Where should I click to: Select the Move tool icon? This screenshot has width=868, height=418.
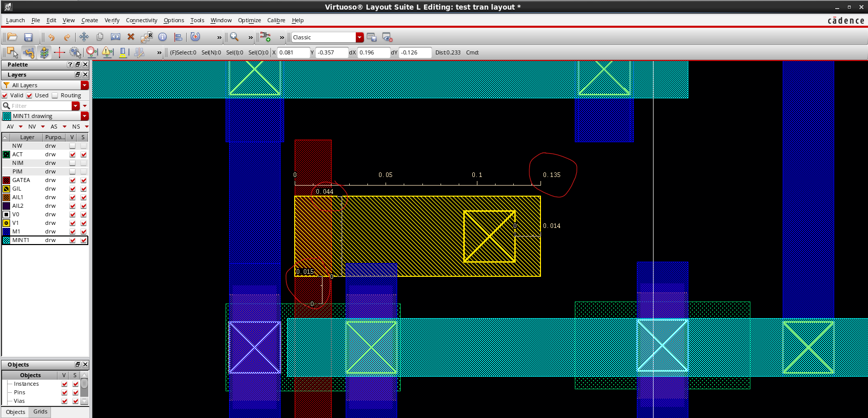[84, 37]
